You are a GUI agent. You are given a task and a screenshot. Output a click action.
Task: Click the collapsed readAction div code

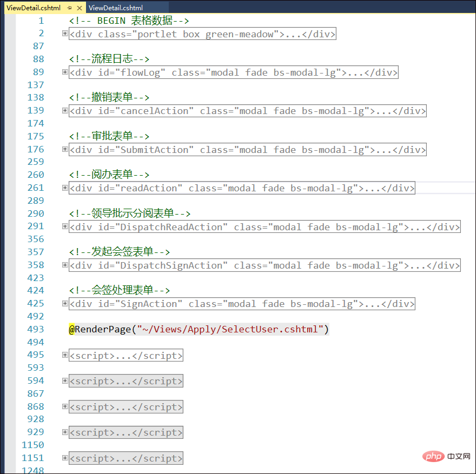(x=242, y=188)
